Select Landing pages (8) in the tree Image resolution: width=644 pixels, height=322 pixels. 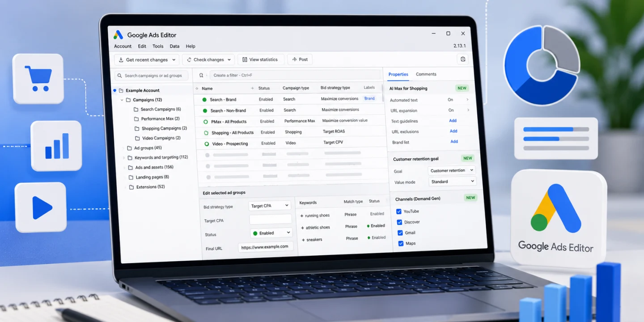tap(152, 177)
